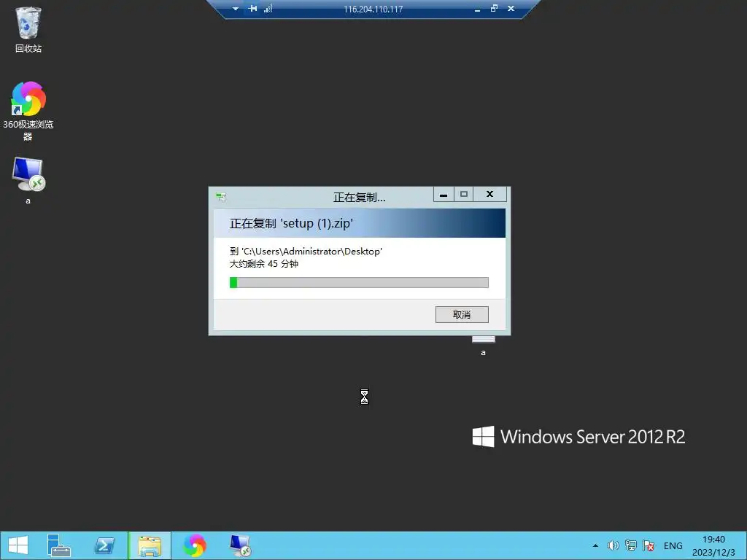
Task: Launch the 360极速浏览器 desktop shortcut
Action: click(x=28, y=112)
